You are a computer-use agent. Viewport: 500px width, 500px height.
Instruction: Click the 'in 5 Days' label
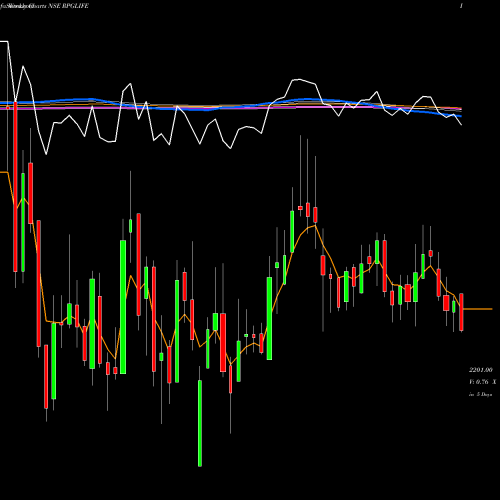pos(480,394)
